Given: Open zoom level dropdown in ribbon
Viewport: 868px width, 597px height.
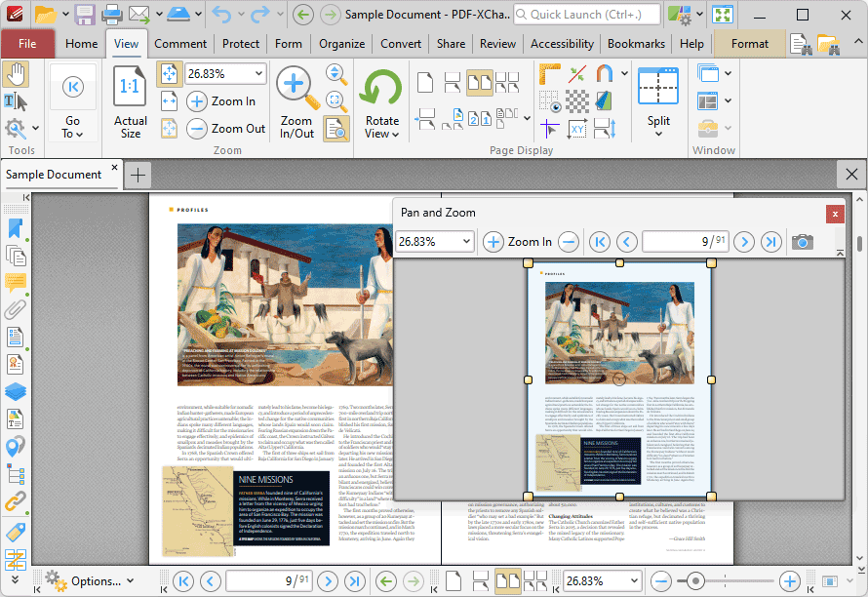Looking at the screenshot, I should point(258,74).
